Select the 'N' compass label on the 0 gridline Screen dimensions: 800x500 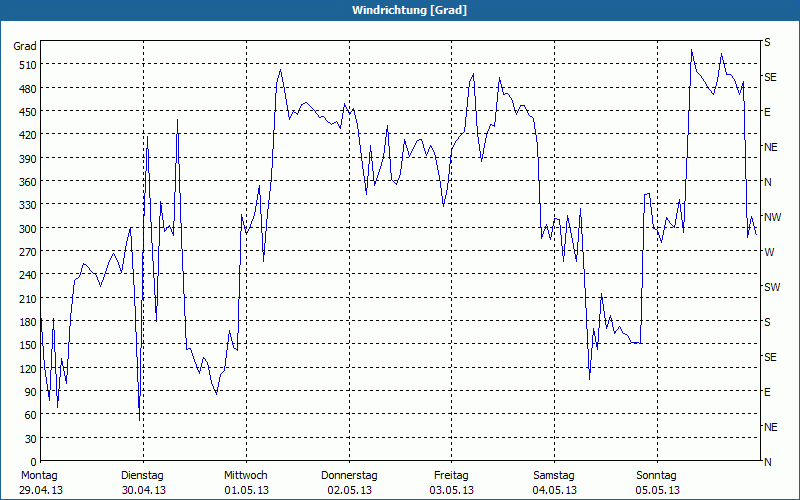(768, 462)
